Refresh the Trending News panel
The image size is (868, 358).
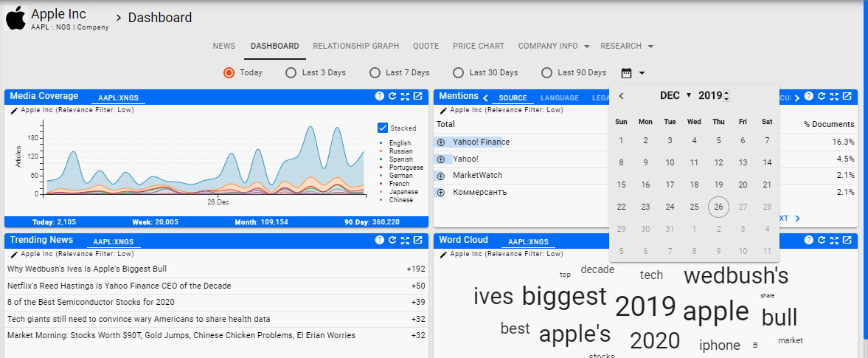(x=392, y=241)
